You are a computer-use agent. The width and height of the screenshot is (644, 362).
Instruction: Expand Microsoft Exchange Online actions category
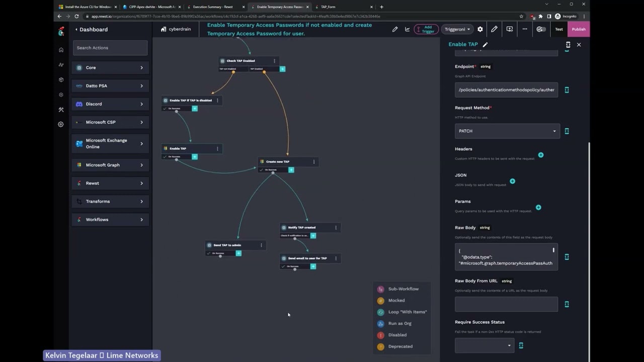pyautogui.click(x=110, y=143)
